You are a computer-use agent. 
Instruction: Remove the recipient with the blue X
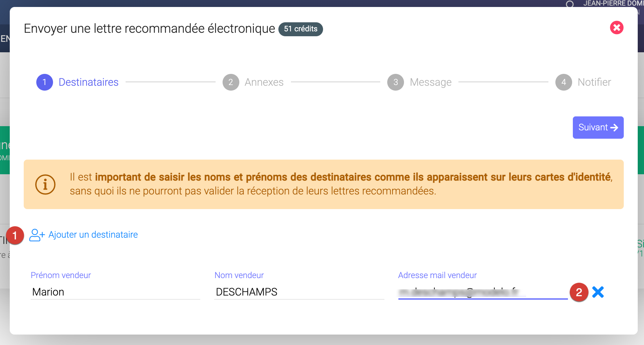[598, 292]
